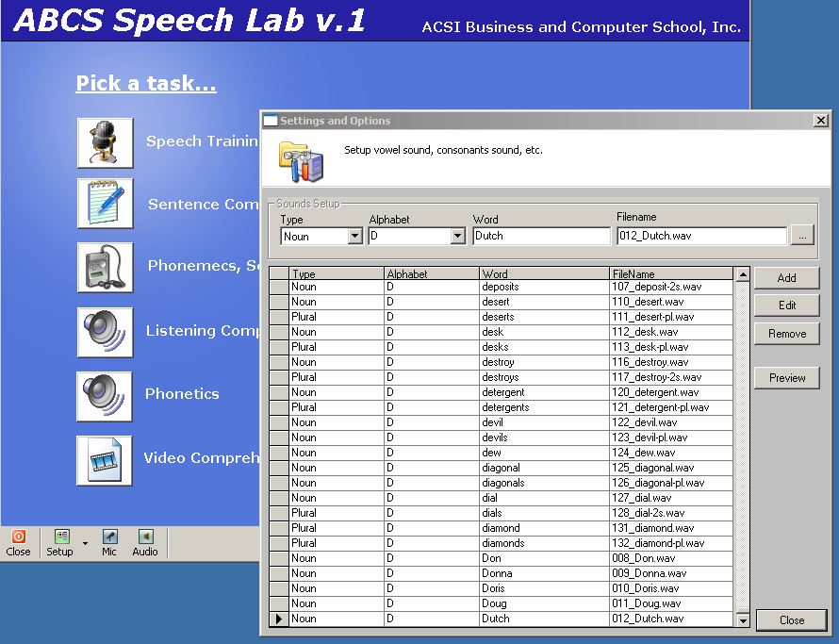The width and height of the screenshot is (839, 644).
Task: Select the word cell 'Don'
Action: pyautogui.click(x=544, y=558)
